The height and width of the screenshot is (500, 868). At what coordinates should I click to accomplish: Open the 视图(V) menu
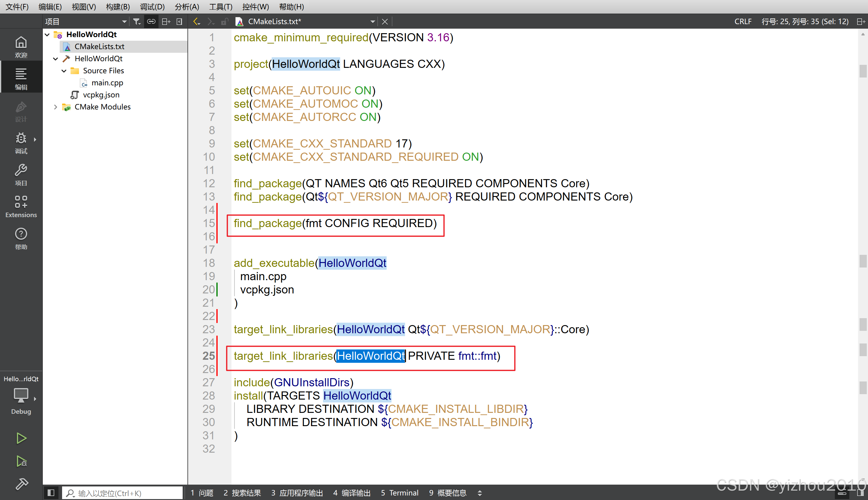[84, 7]
